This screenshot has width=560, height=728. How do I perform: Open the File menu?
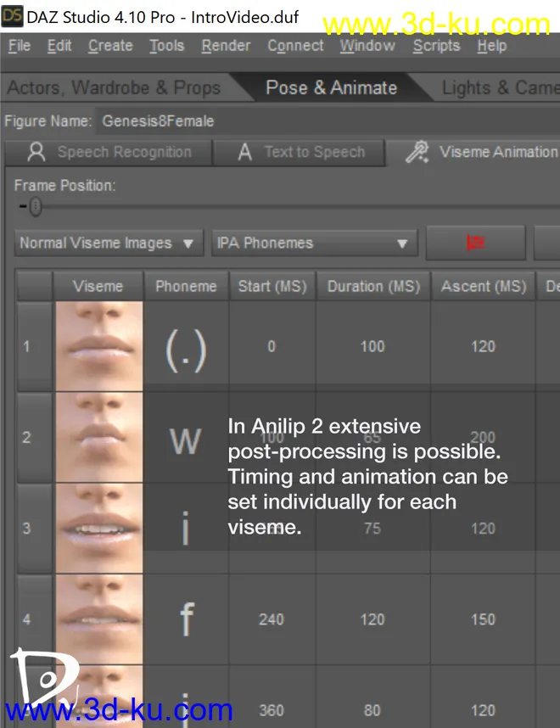tap(20, 46)
